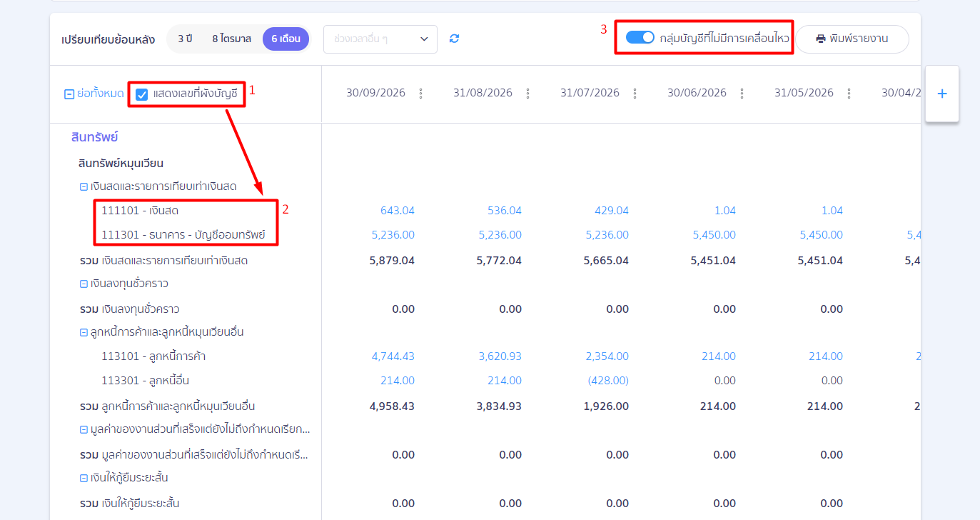Click the refresh icon beside the period dropdown

click(454, 39)
